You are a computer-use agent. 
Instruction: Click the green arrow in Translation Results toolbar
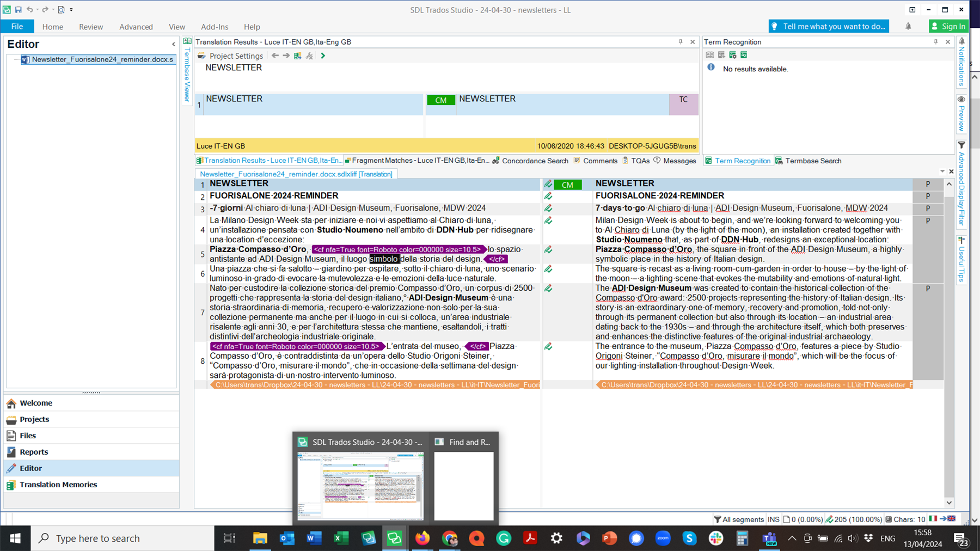323,56
